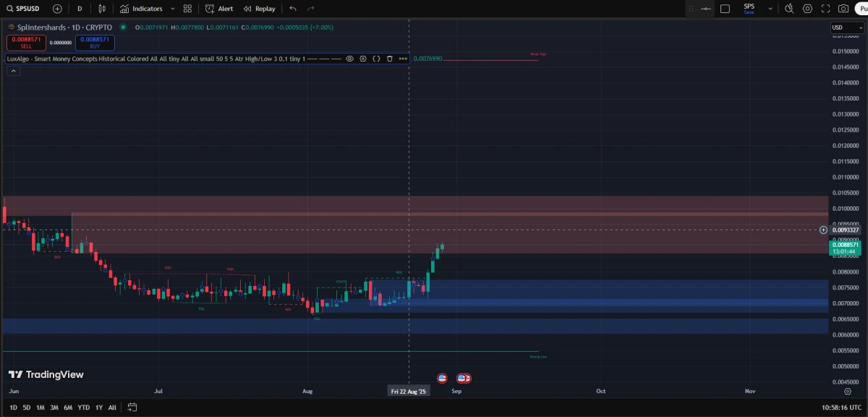868x417 pixels.
Task: Expand the SPS layout management dropdown
Action: [770, 9]
